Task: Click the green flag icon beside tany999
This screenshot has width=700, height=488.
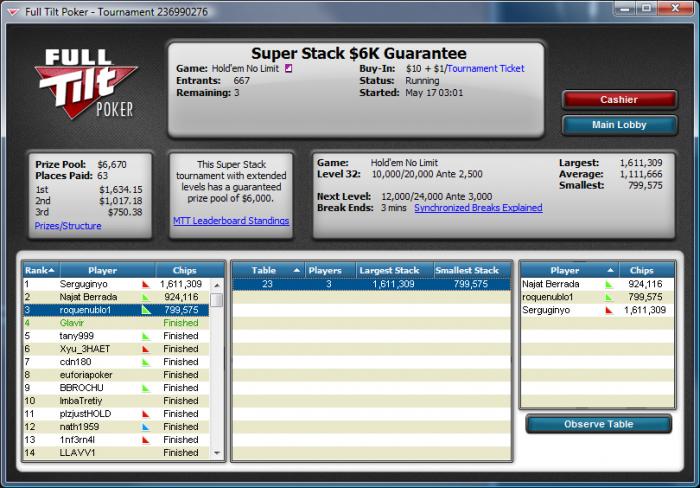Action: click(x=146, y=336)
